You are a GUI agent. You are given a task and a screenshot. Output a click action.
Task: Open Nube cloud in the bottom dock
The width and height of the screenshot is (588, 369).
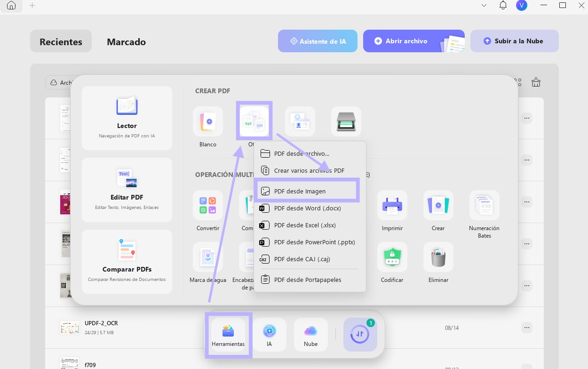311,335
